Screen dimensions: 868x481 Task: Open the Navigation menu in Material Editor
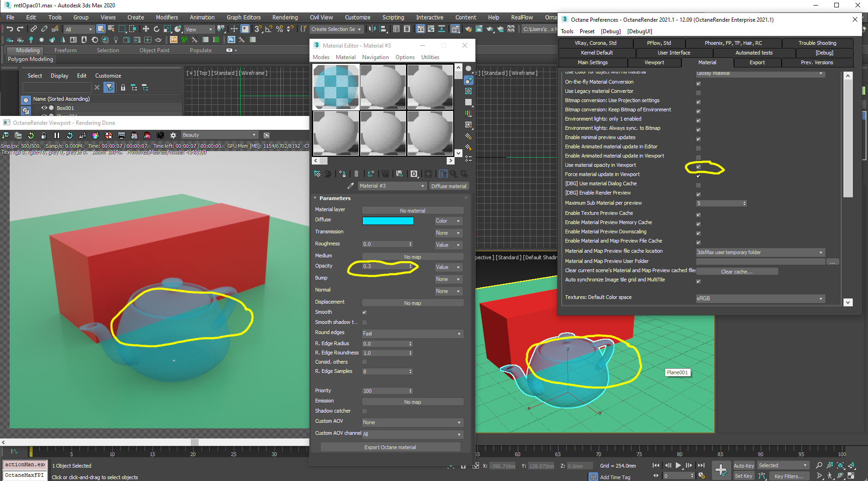375,57
